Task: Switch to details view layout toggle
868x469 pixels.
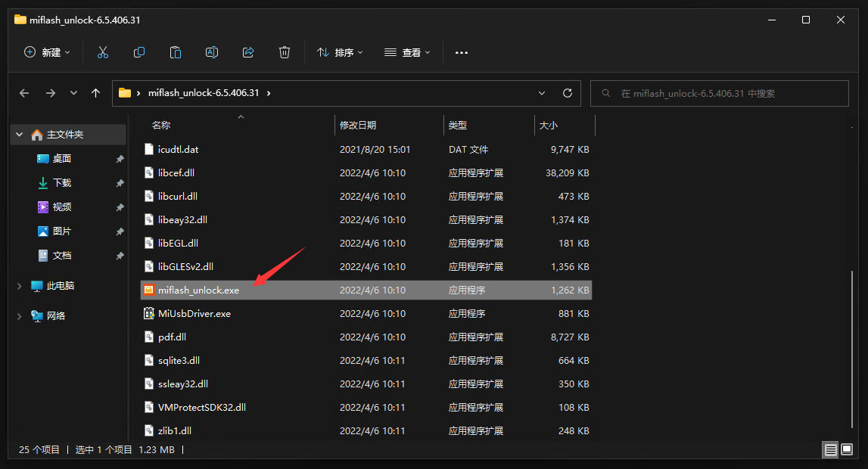Action: [831, 450]
